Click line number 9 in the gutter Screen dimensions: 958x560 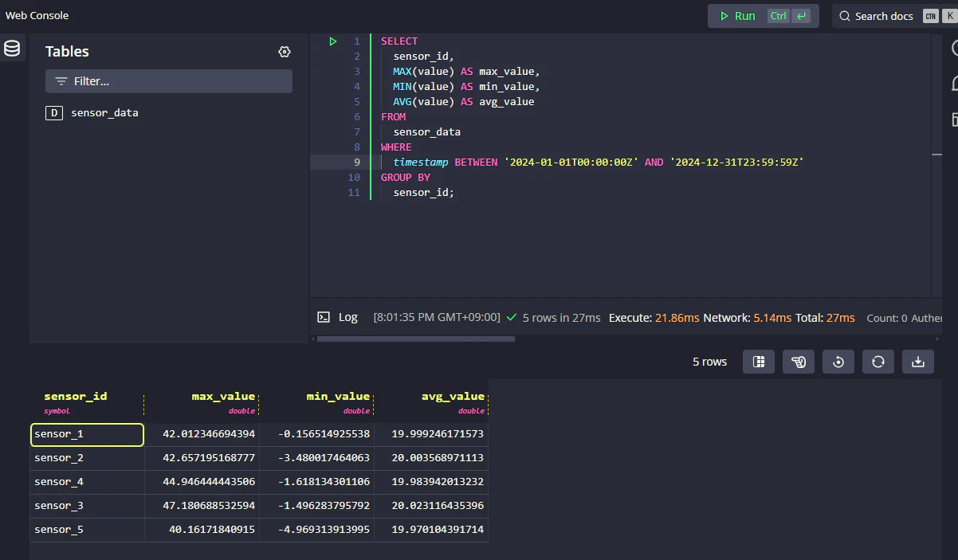pyautogui.click(x=357, y=163)
